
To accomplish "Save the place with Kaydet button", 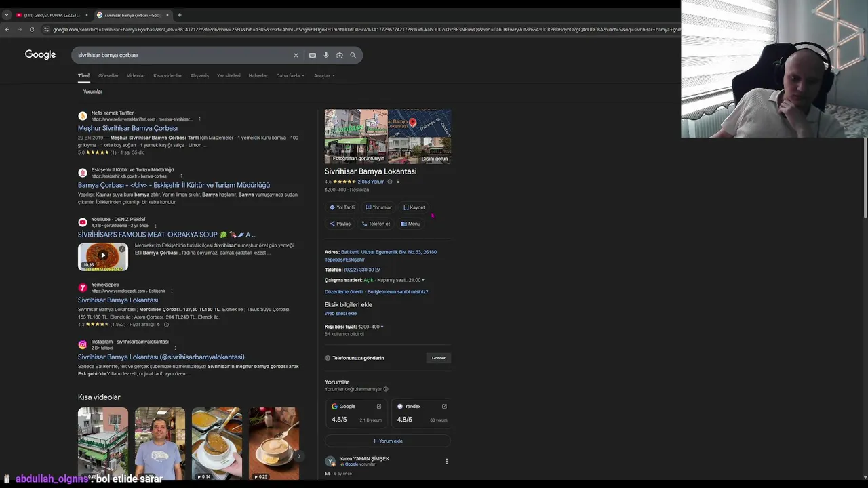I will [x=414, y=207].
